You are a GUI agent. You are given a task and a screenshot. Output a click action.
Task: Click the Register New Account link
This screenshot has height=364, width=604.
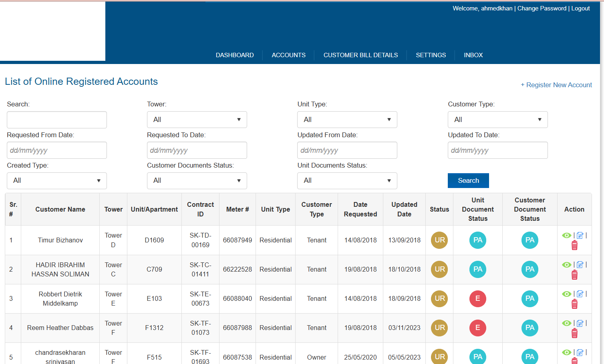(556, 85)
